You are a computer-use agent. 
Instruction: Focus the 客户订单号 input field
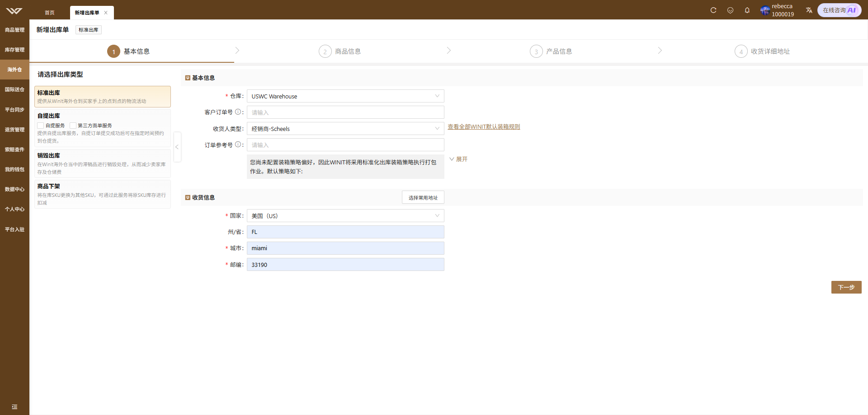click(345, 112)
